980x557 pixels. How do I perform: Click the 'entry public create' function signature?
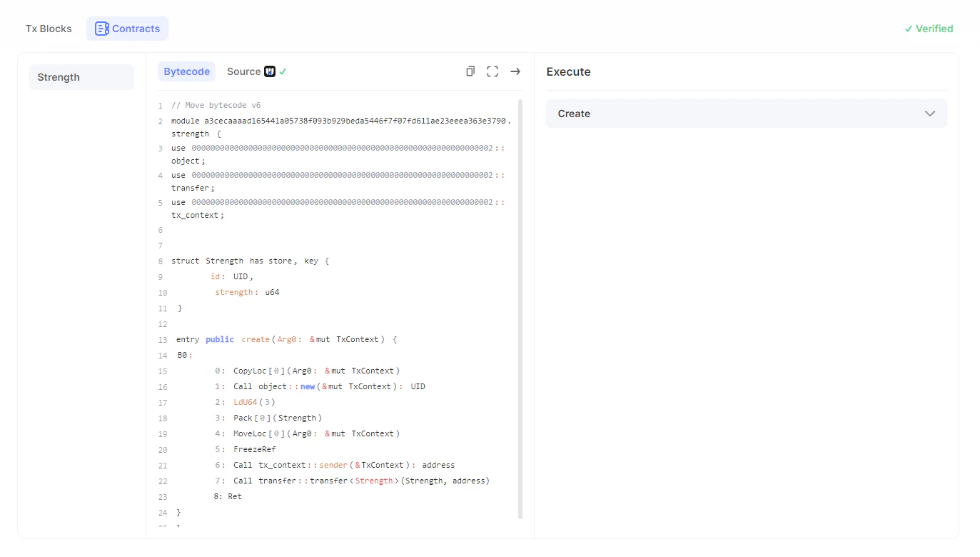pos(286,339)
